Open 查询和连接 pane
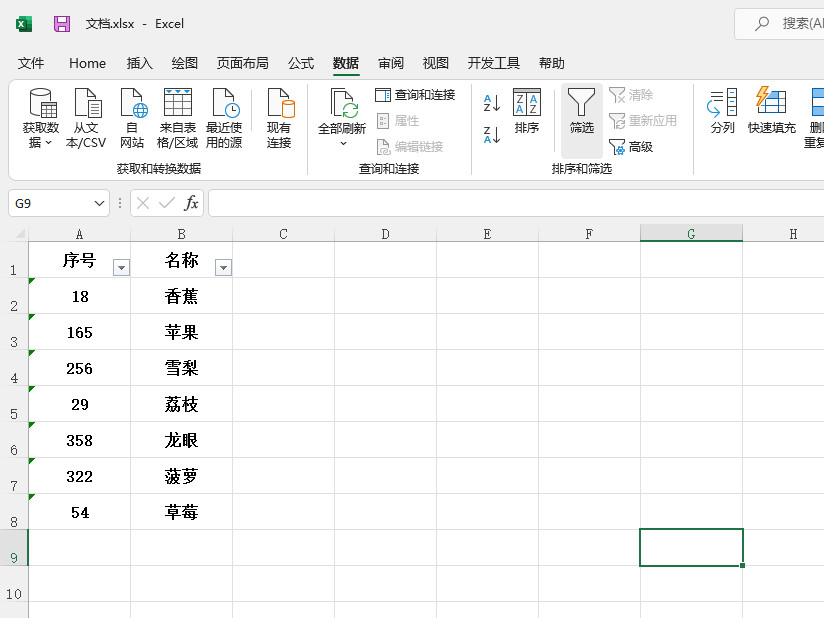Screen dimensions: 824x618 tap(415, 95)
